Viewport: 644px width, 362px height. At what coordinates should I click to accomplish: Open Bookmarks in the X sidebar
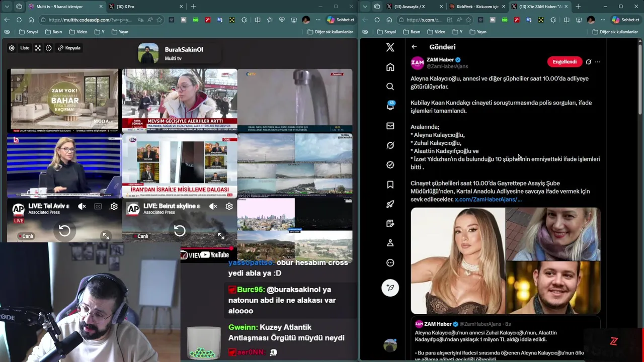390,185
